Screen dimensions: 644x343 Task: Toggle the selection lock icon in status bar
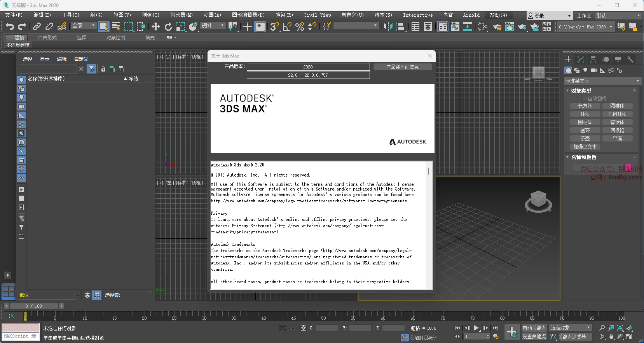(293, 328)
